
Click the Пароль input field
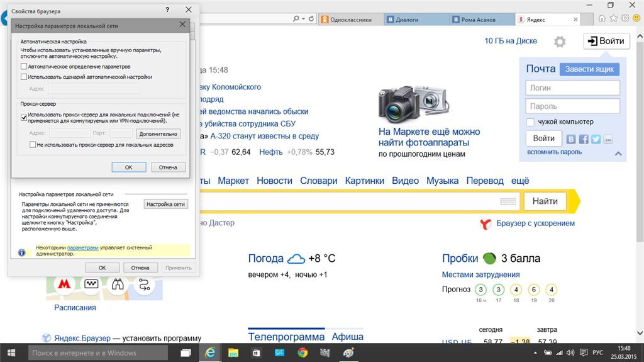[572, 106]
